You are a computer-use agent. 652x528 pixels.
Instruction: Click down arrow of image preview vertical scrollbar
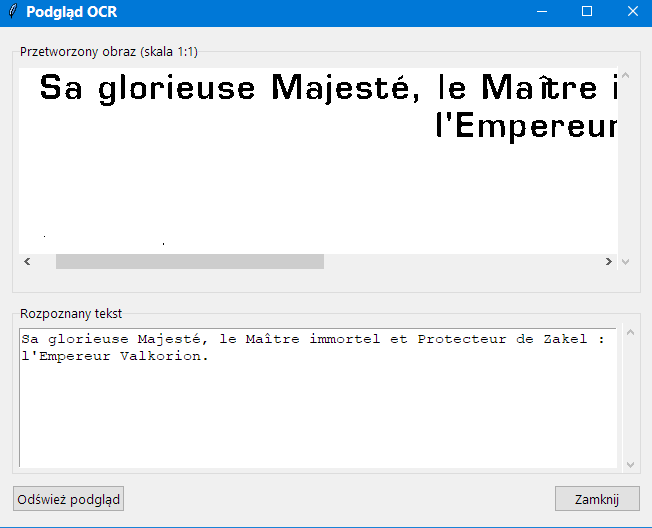pos(625,262)
